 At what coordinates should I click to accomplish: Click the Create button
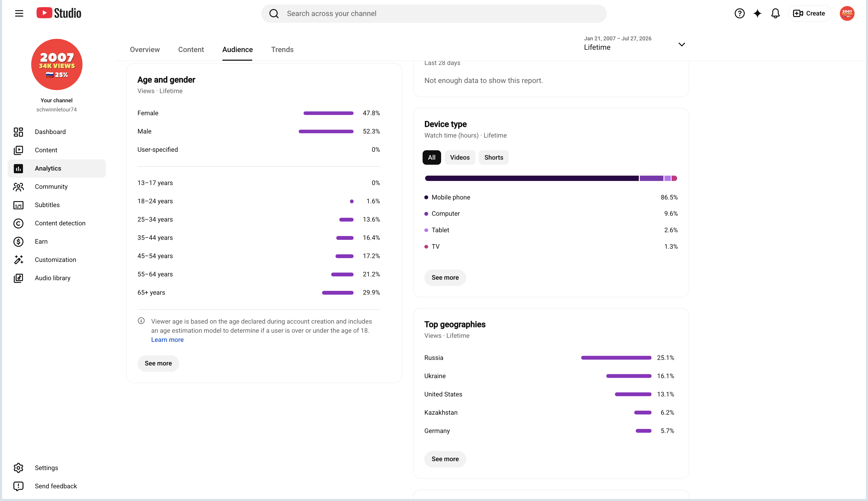tap(810, 13)
